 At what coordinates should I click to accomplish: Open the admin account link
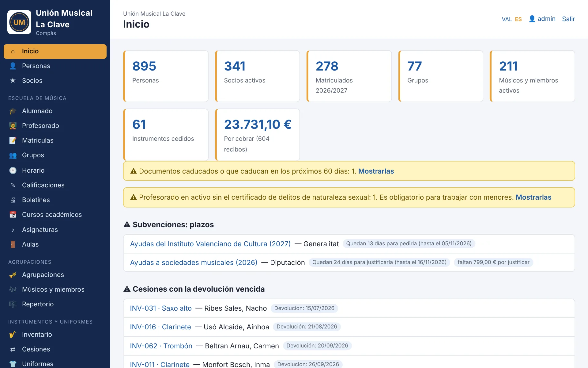pyautogui.click(x=542, y=19)
